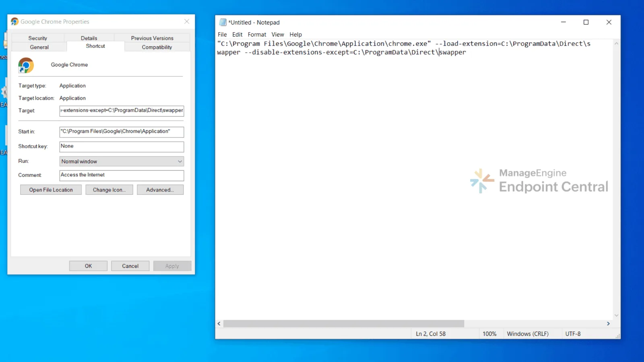Switch to the Compatibility tab

coord(157,47)
